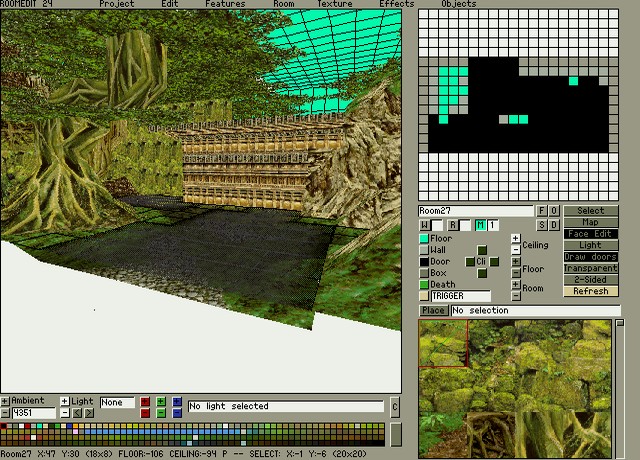Image resolution: width=640 pixels, height=460 pixels.
Task: Click the O button beside room name
Action: click(x=554, y=211)
